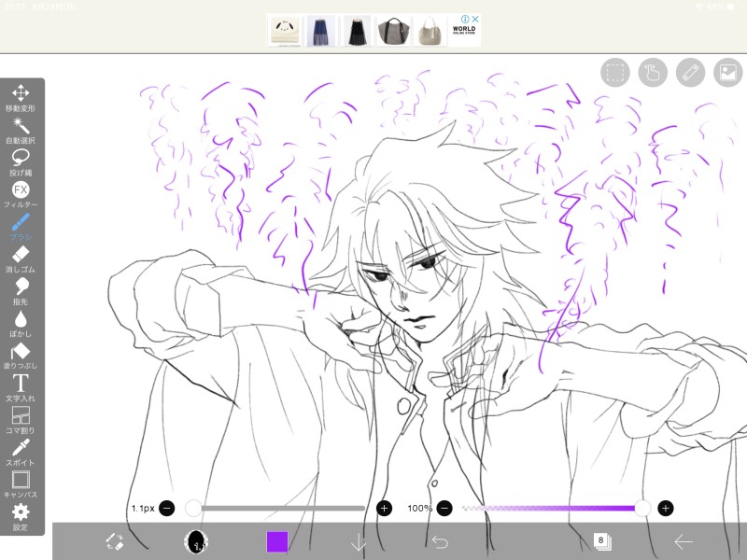Open the ad info icon

click(x=465, y=19)
